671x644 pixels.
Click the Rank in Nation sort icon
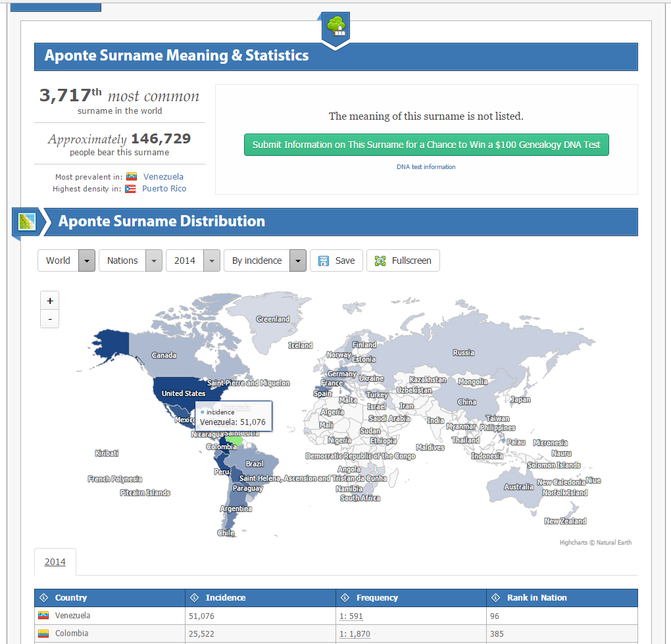[496, 598]
